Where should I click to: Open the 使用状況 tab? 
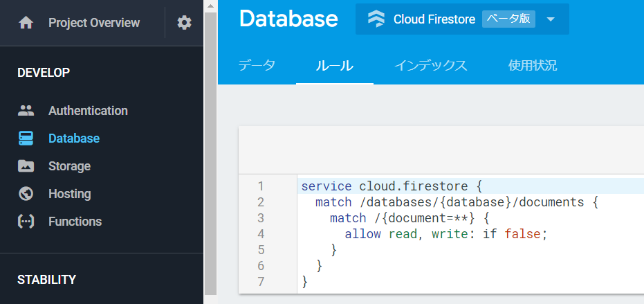(533, 65)
